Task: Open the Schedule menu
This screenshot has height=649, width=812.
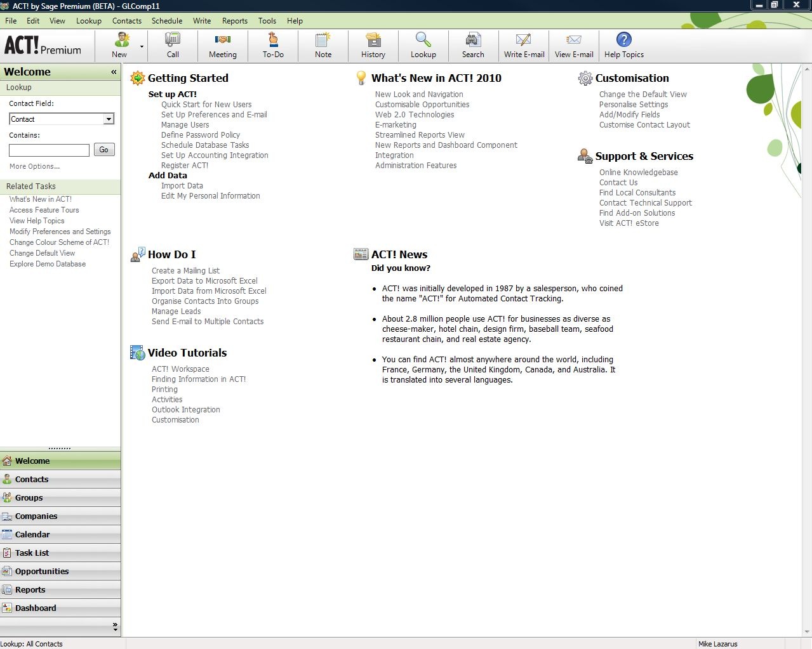Action: click(167, 21)
